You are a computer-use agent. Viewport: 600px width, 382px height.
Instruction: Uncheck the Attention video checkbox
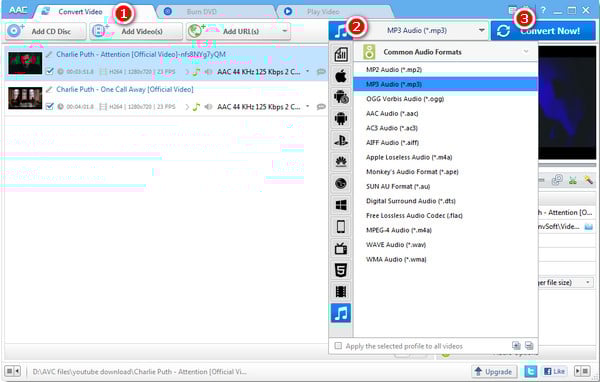pyautogui.click(x=49, y=72)
